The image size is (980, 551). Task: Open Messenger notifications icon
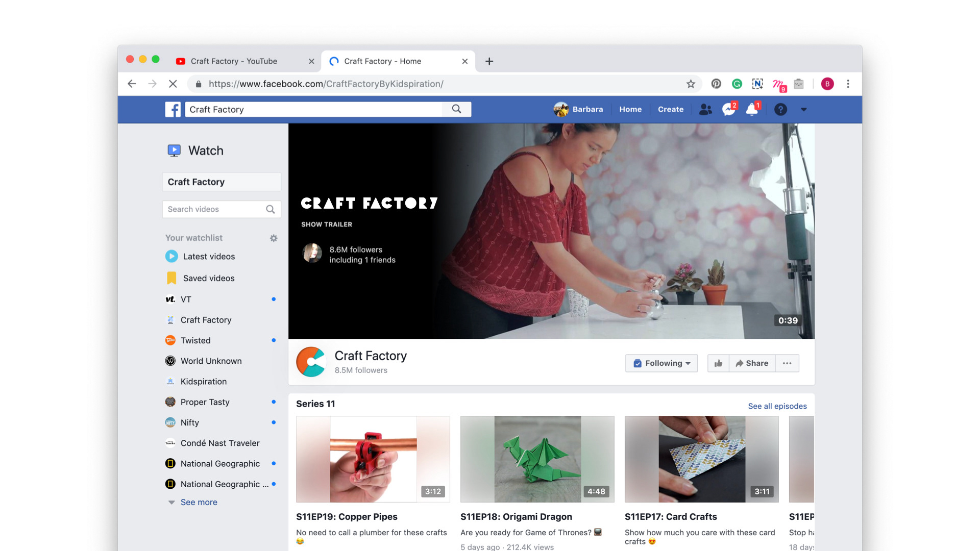(729, 109)
